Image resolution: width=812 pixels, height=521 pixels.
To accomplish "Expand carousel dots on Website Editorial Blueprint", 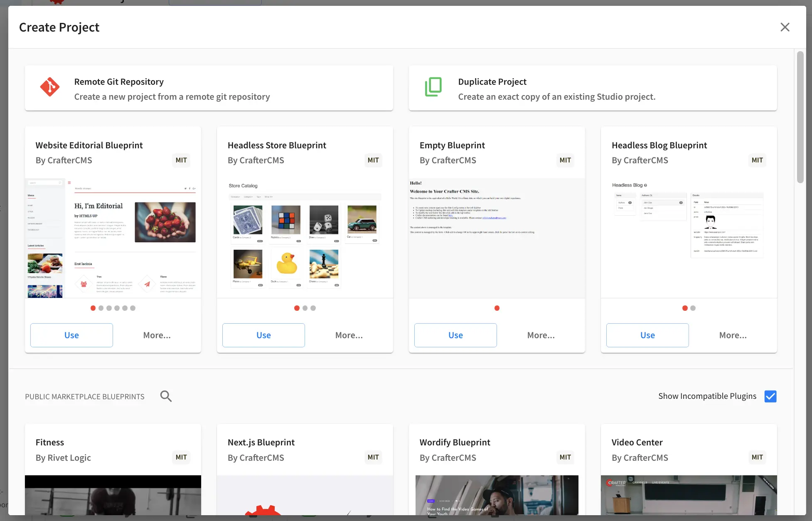I will point(113,308).
